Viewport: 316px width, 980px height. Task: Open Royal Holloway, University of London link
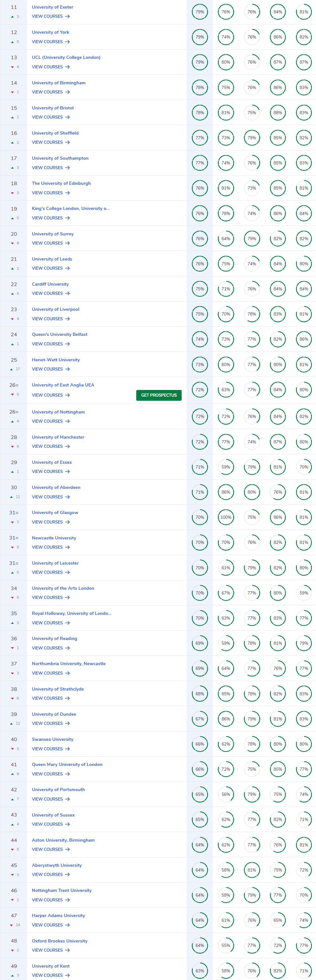point(71,613)
